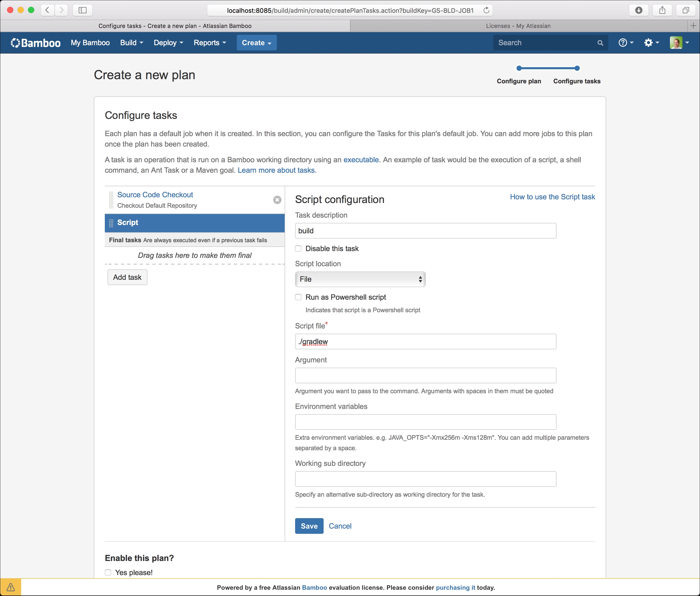This screenshot has height=596, width=700.
Task: Expand the Reports menu
Action: click(x=210, y=43)
